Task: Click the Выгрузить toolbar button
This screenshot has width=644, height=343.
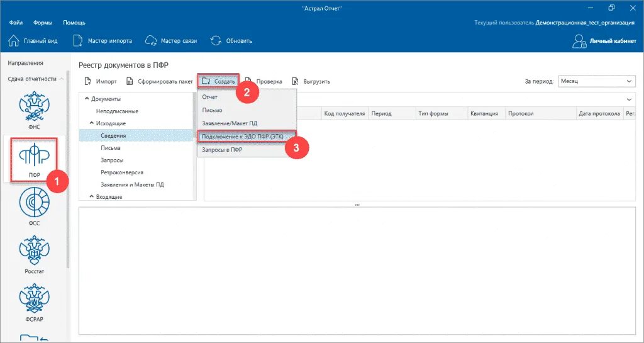Action: 311,81
